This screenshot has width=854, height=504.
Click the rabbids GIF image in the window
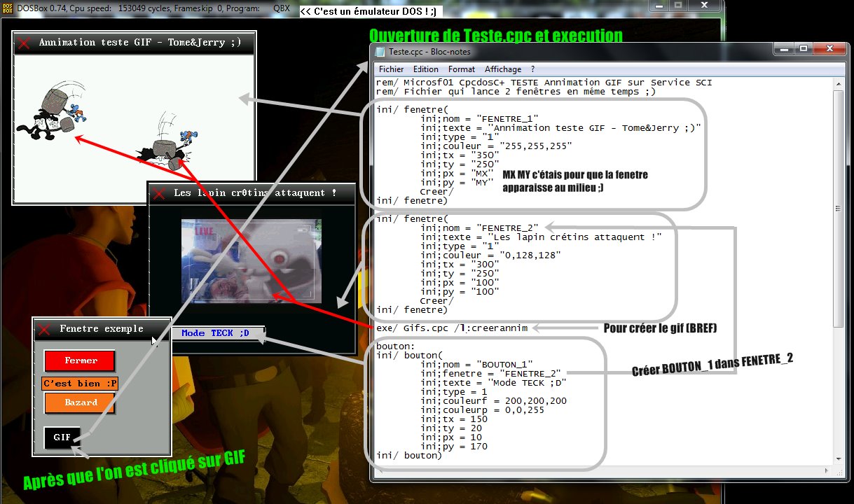[251, 260]
